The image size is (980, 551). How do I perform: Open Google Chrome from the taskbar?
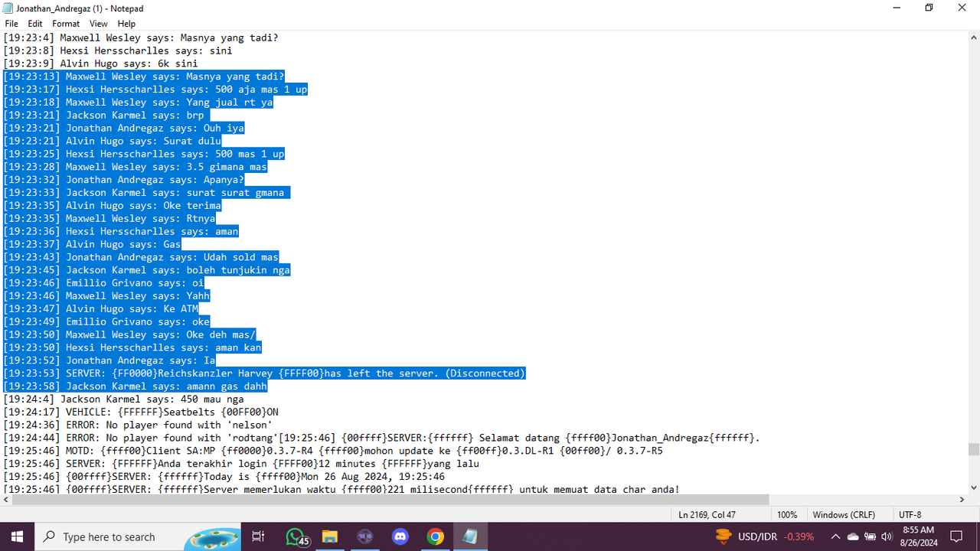(x=435, y=536)
